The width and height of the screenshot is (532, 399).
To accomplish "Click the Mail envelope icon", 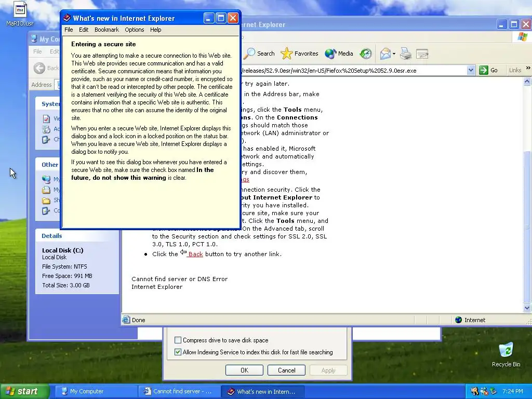I will 385,54.
